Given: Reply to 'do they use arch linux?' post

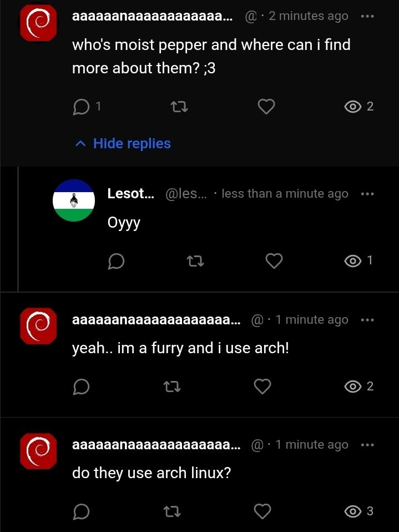Looking at the screenshot, I should pos(82,511).
